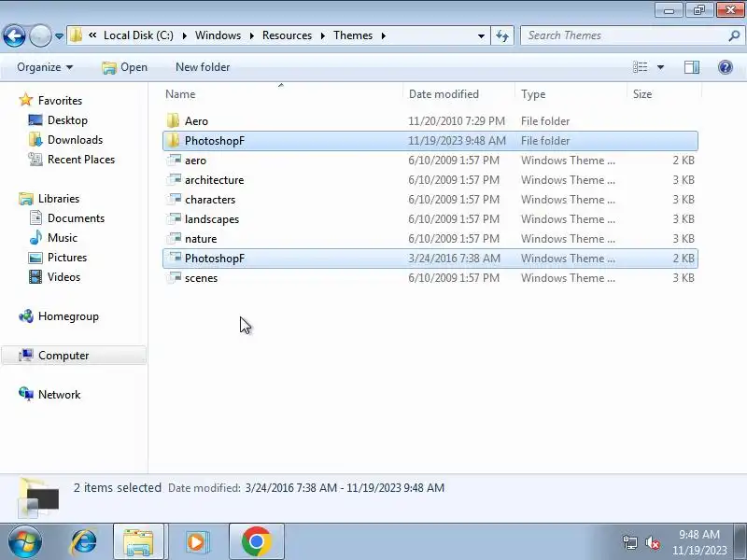The width and height of the screenshot is (747, 560).
Task: Click the Forward navigation arrow button
Action: (x=40, y=35)
